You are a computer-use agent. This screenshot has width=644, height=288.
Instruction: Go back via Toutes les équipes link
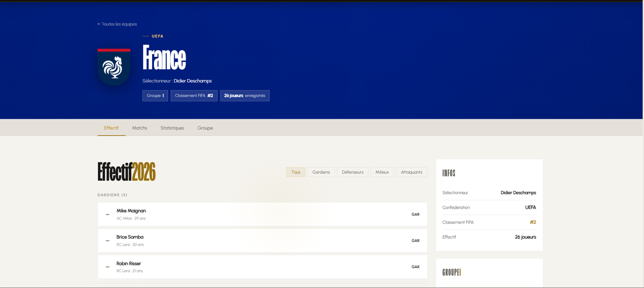tap(117, 24)
